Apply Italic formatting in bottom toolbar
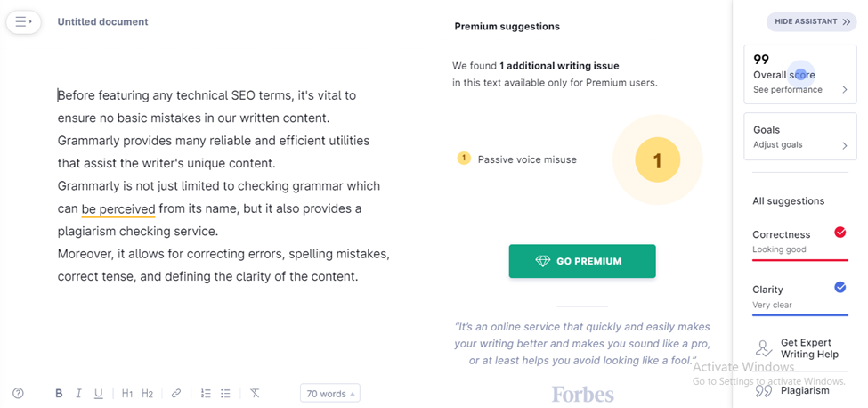This screenshot has height=408, width=868. pyautogui.click(x=78, y=394)
